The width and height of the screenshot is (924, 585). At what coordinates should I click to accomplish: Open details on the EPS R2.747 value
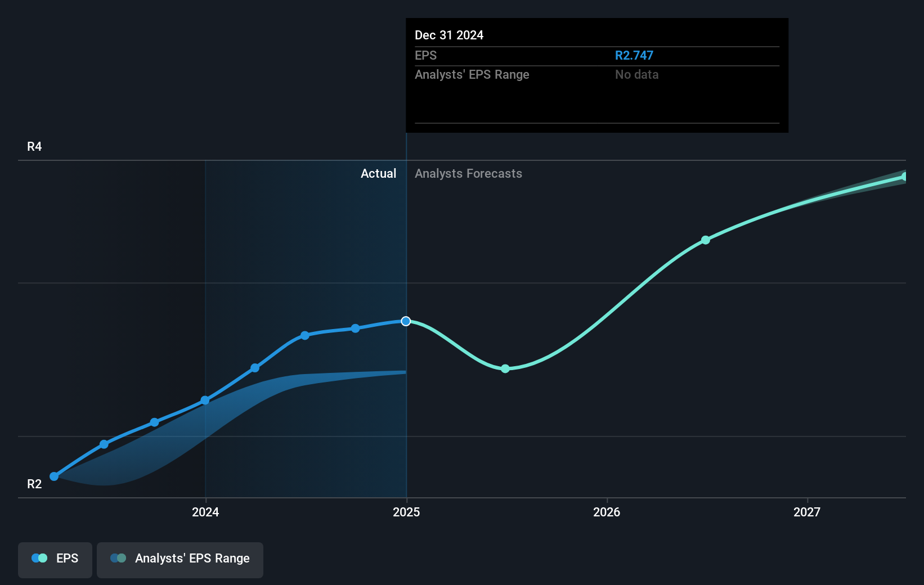click(634, 55)
